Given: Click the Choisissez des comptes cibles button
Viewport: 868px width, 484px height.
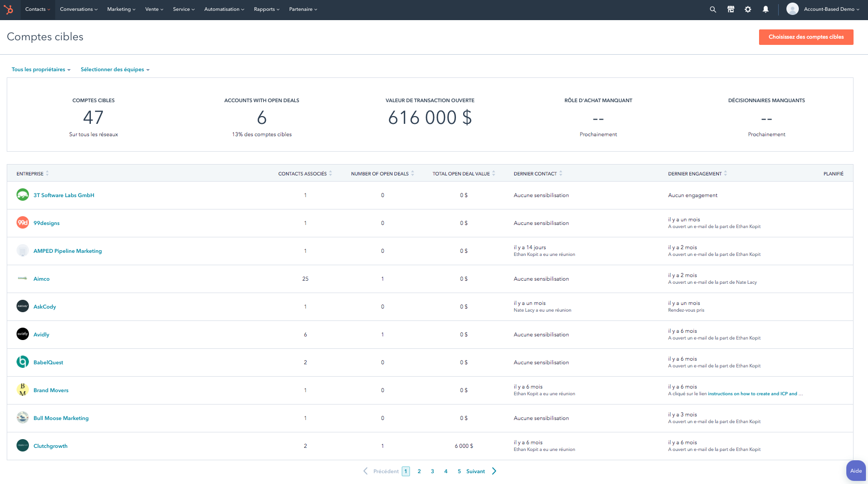Looking at the screenshot, I should click(x=806, y=37).
